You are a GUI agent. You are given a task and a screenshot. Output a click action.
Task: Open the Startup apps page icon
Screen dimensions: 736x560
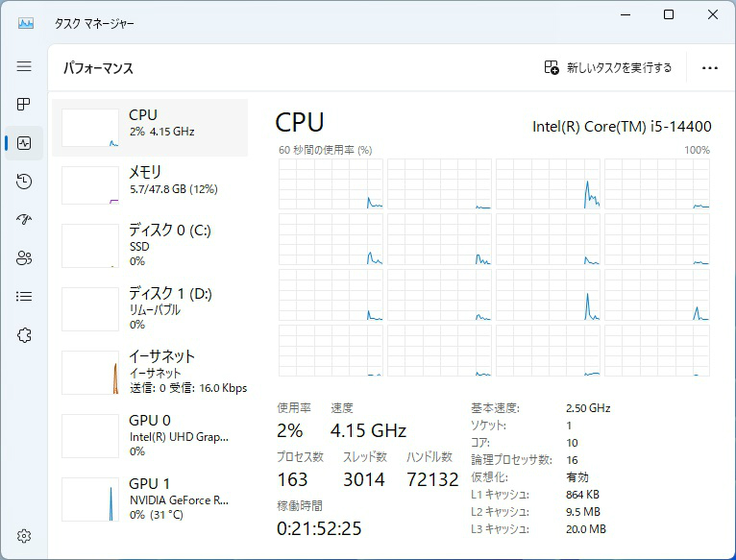[x=24, y=219]
